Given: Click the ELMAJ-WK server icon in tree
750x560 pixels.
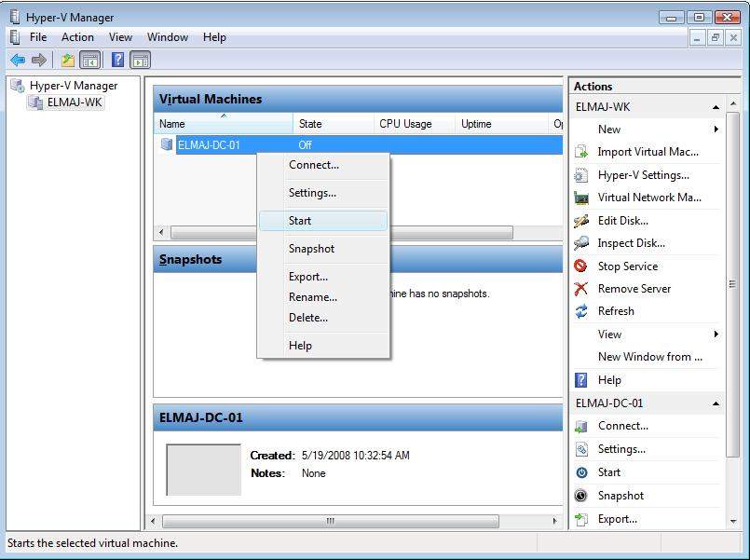Looking at the screenshot, I should (35, 102).
